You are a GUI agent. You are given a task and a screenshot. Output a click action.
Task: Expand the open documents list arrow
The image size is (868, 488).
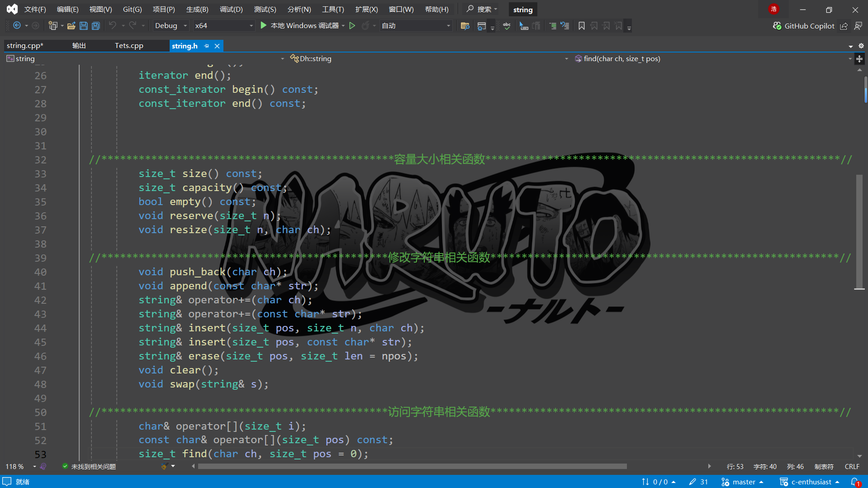[x=851, y=46]
